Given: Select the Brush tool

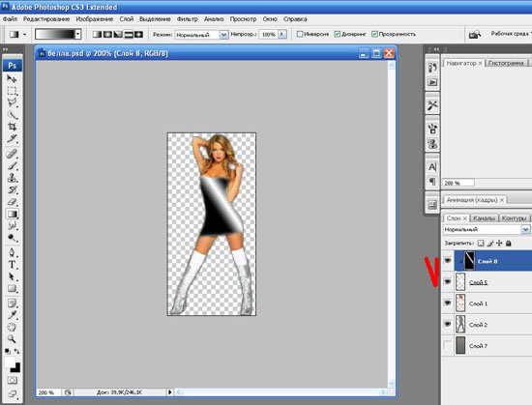Looking at the screenshot, I should [12, 165].
